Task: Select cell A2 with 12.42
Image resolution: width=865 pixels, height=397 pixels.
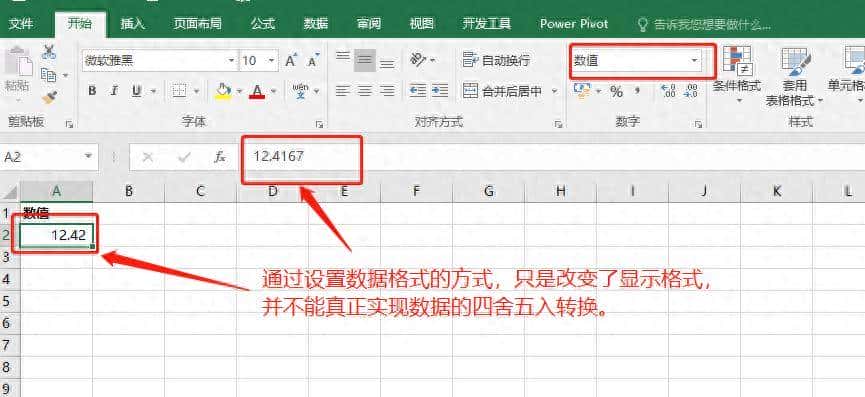Action: click(56, 235)
